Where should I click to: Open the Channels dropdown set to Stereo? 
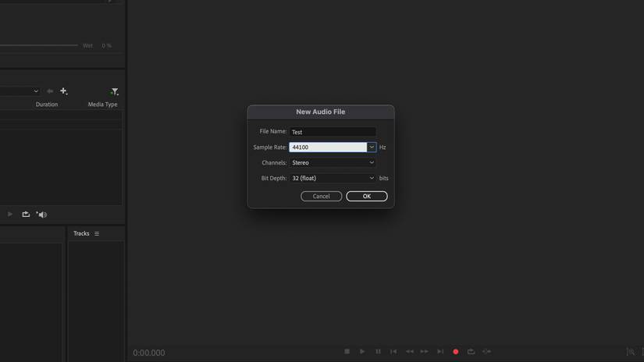pos(333,162)
